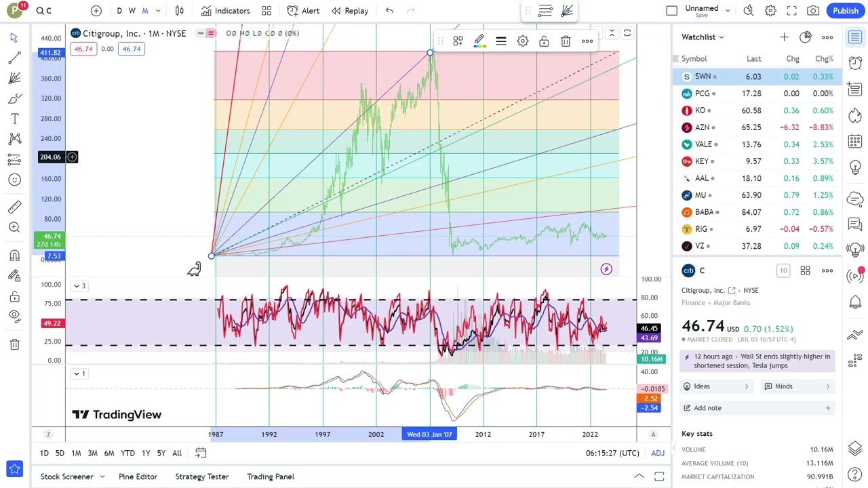Open indicator templates grid icon
This screenshot has width=868, height=488.
267,11
